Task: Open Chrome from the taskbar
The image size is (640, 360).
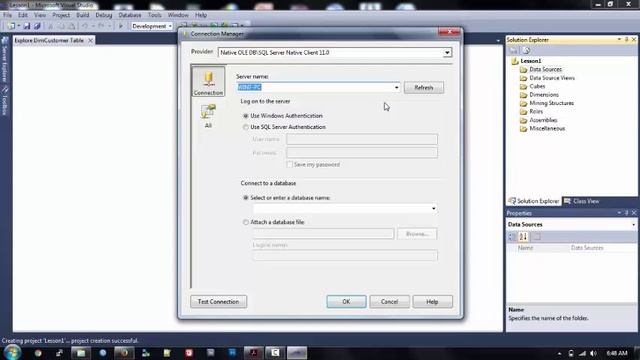Action: (38, 353)
